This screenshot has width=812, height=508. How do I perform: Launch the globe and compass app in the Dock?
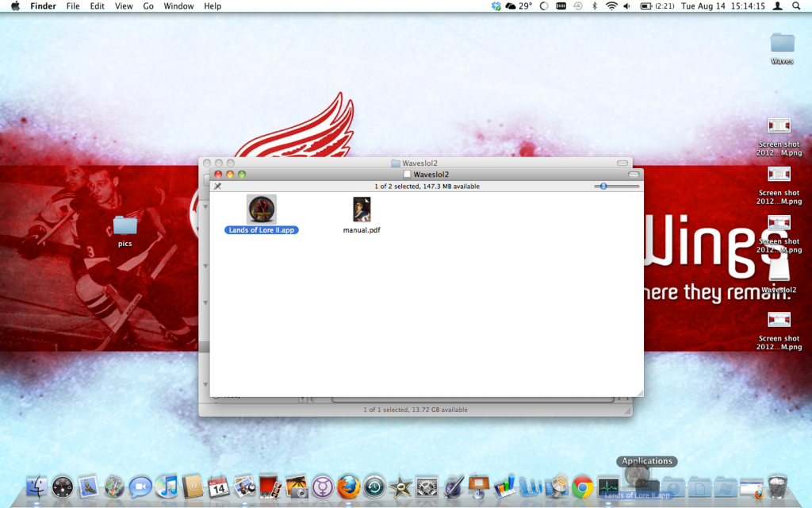(x=114, y=487)
